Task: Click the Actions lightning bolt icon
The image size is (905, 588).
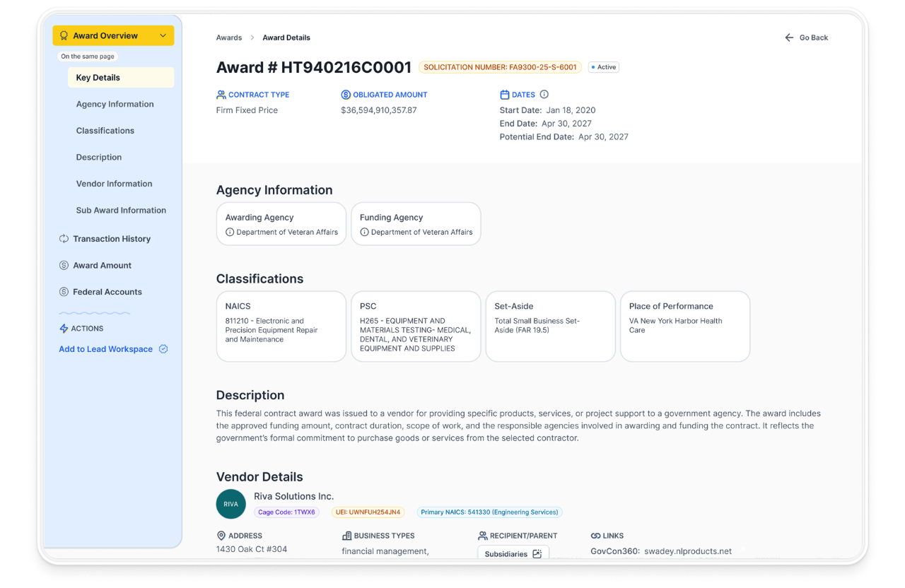Action: tap(64, 329)
